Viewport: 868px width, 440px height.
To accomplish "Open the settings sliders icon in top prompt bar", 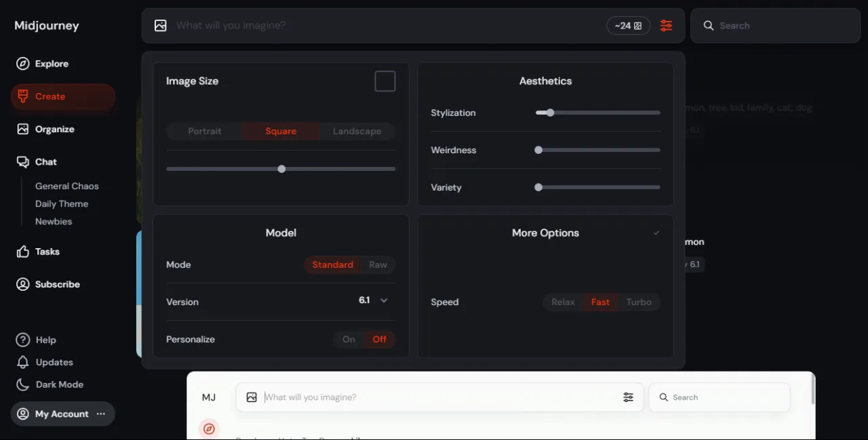I will click(667, 26).
